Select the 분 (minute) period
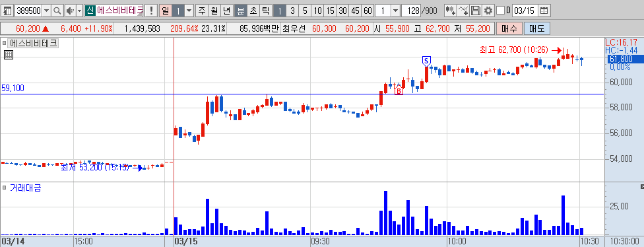This screenshot has width=644, height=247. pos(240,11)
